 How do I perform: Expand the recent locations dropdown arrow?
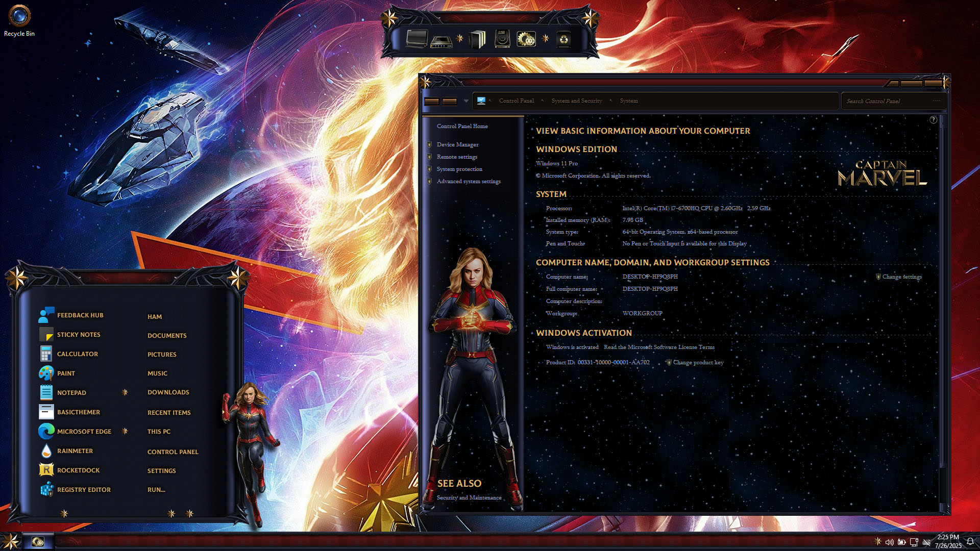point(466,101)
